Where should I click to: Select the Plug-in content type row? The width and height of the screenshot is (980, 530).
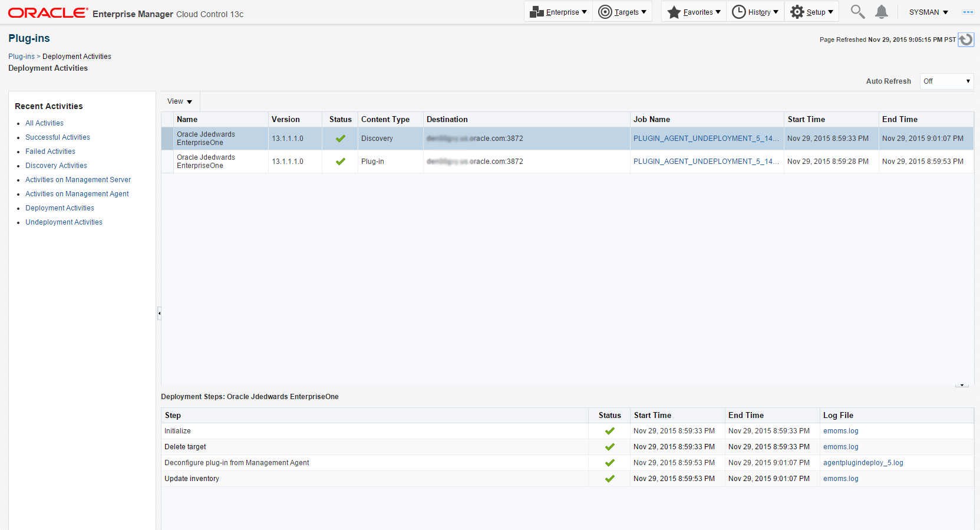point(372,162)
